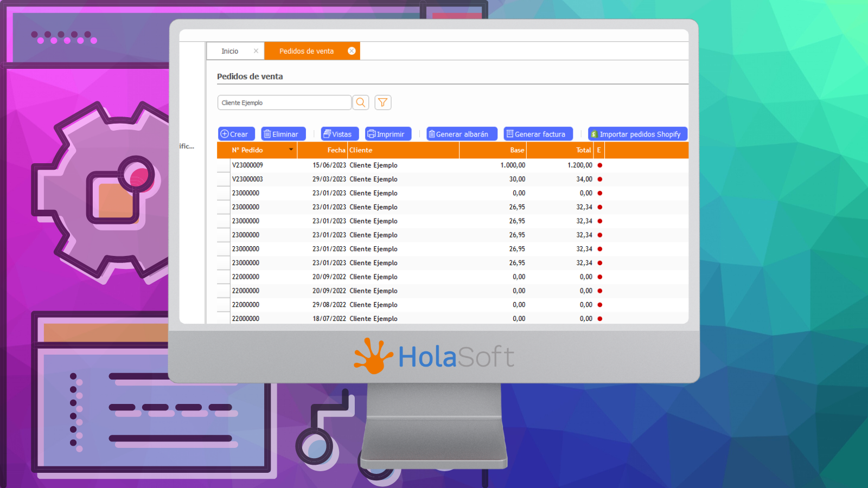Screen dimensions: 868x488
Task: Click the Cliente Ejemplo search field
Action: pos(284,102)
